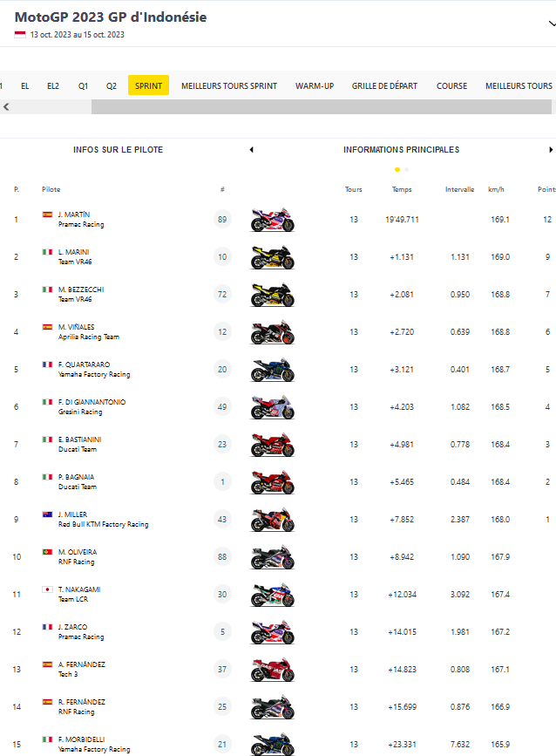Show previous column group with left arrow
This screenshot has width=556, height=756.
[252, 150]
